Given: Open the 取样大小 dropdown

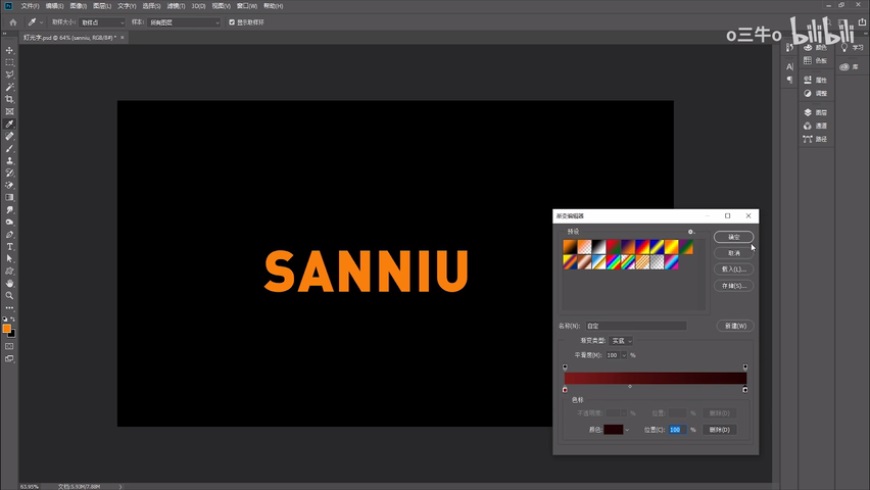Looking at the screenshot, I should coord(102,22).
